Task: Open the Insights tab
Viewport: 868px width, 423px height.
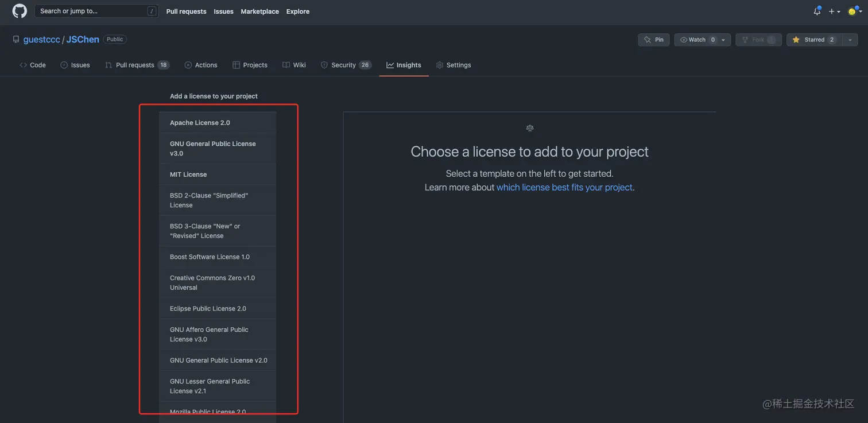Action: point(404,65)
